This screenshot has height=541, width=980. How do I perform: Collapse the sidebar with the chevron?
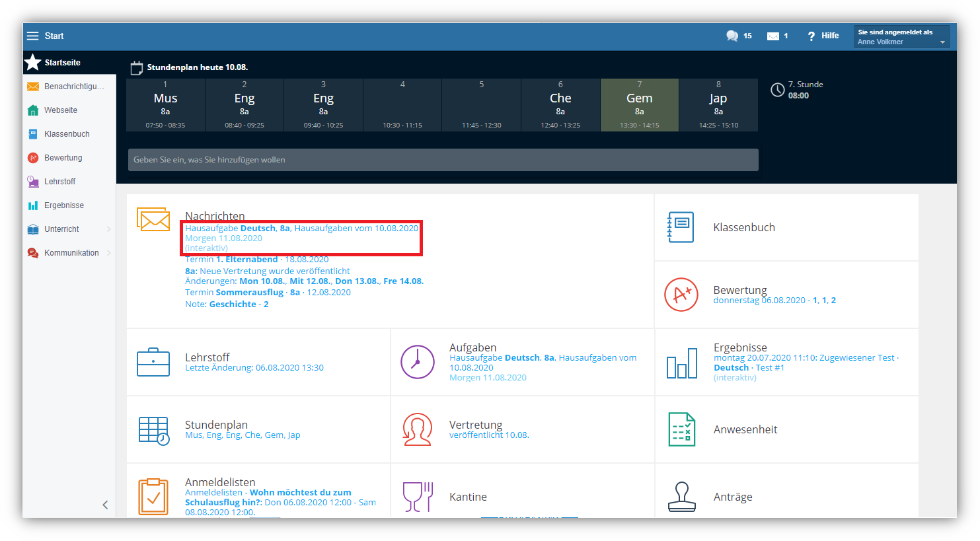pos(105,505)
